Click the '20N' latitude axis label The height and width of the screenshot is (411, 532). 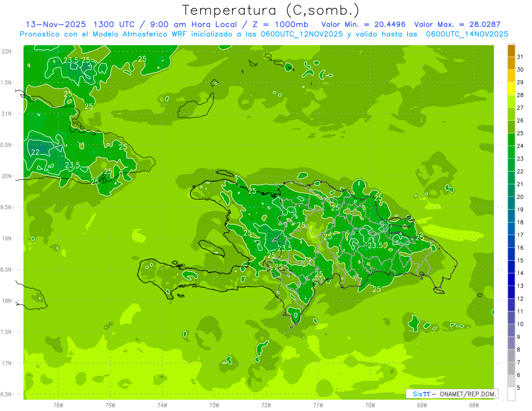[x=8, y=176]
